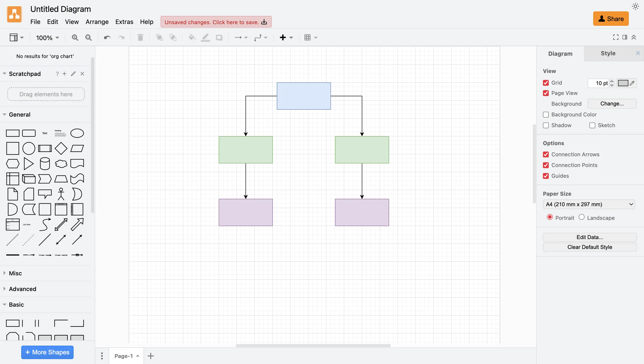
Task: Open the view layout dropdown
Action: (x=17, y=38)
